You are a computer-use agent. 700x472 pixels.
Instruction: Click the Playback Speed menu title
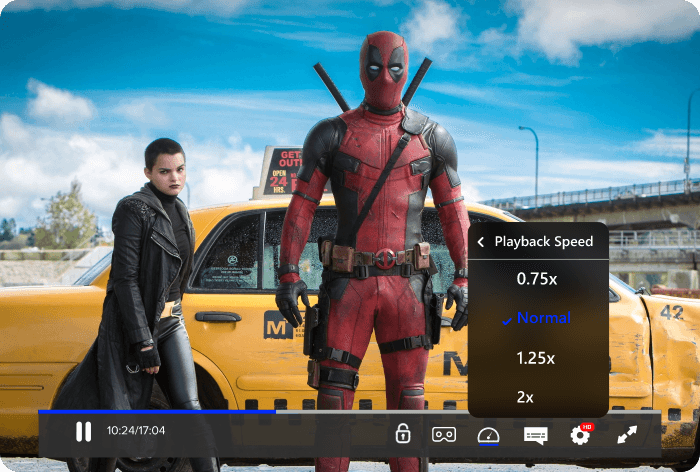[x=544, y=242]
